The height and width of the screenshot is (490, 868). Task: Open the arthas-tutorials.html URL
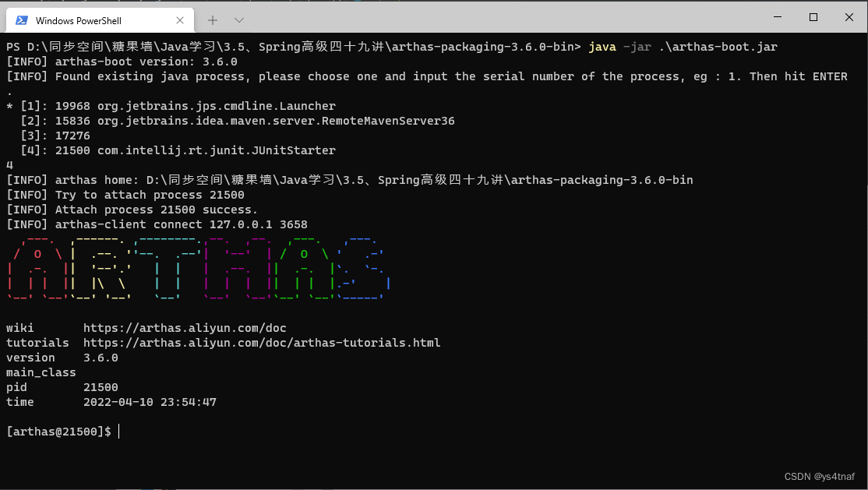tap(261, 343)
